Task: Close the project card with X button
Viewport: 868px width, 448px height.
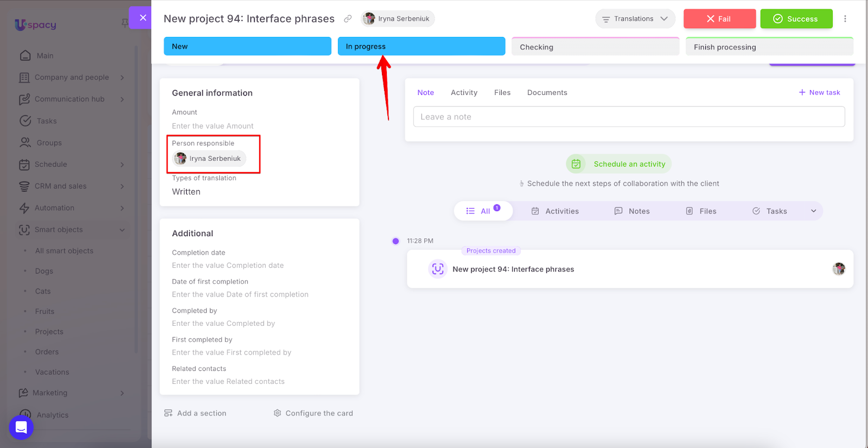Action: click(143, 18)
